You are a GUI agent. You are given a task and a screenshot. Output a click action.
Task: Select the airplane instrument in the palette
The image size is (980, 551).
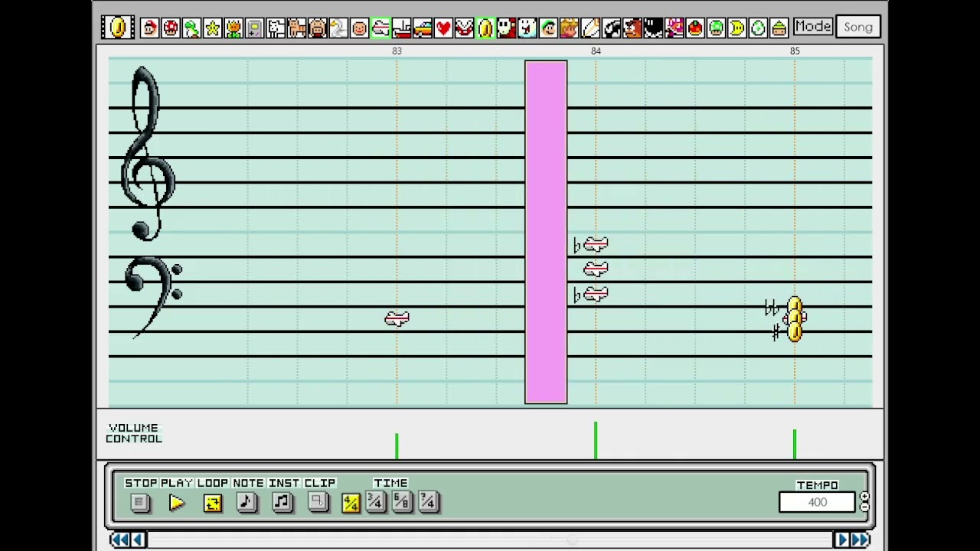pyautogui.click(x=381, y=28)
